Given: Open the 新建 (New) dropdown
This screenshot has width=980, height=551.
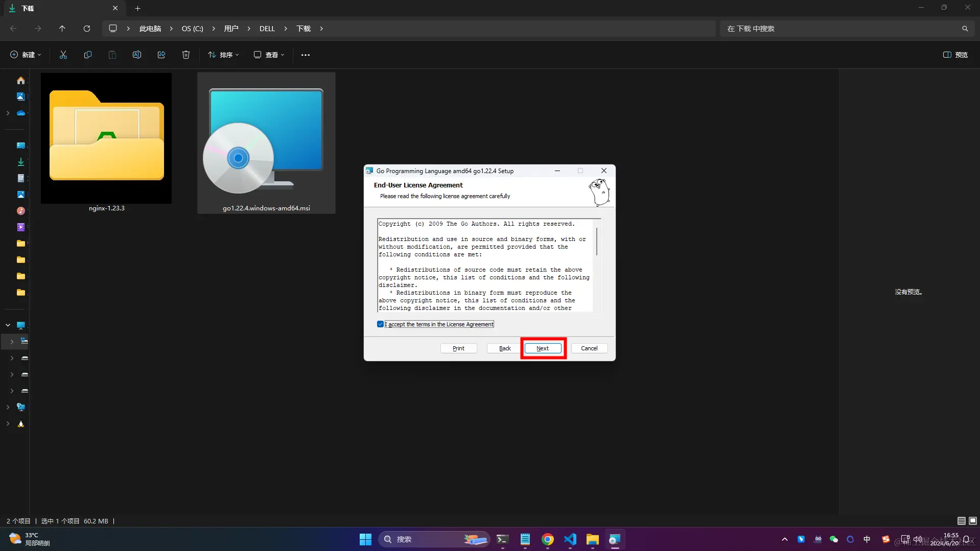Looking at the screenshot, I should point(26,55).
